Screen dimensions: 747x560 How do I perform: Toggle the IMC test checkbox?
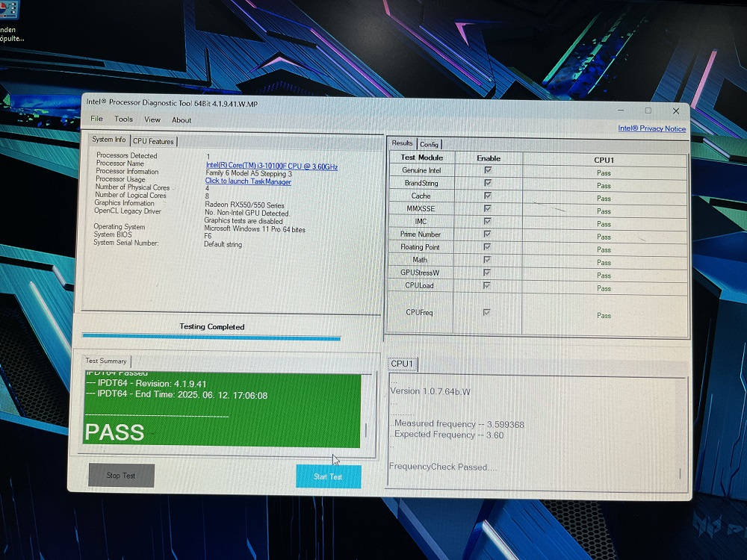point(487,222)
